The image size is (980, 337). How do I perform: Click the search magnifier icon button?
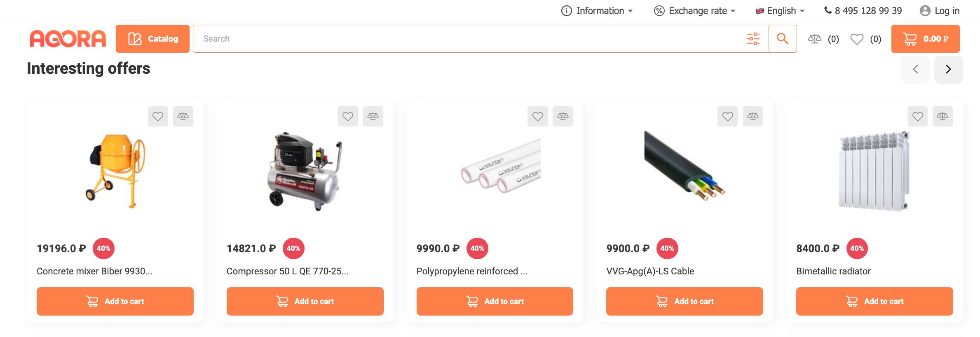(x=782, y=39)
